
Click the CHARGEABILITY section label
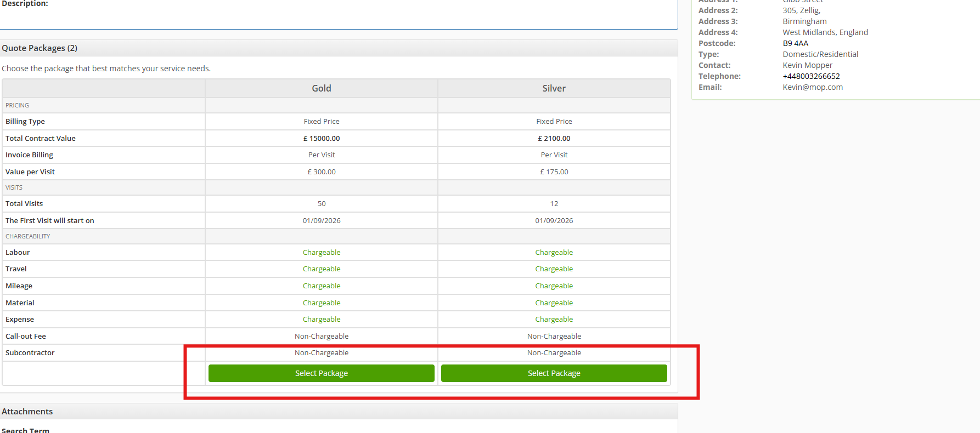coord(27,236)
